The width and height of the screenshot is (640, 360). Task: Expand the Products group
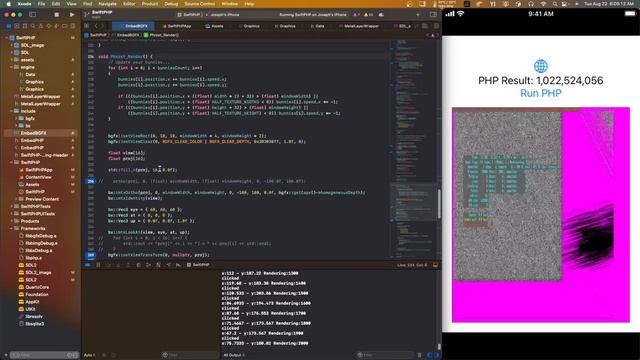point(11,221)
